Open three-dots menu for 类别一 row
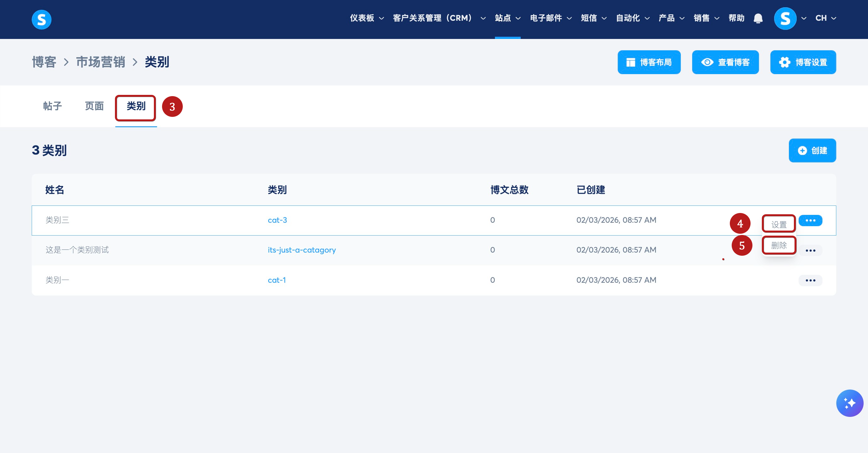The image size is (868, 453). (x=810, y=281)
